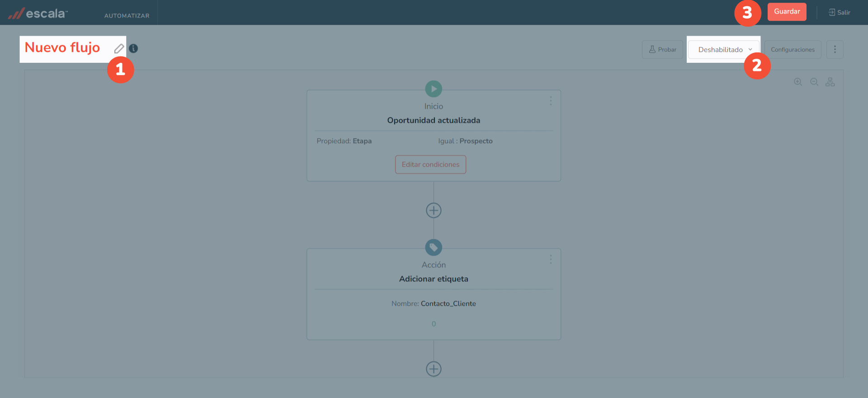Click the info icon beside Nuevo flujo
This screenshot has width=868, height=398.
pyautogui.click(x=133, y=48)
